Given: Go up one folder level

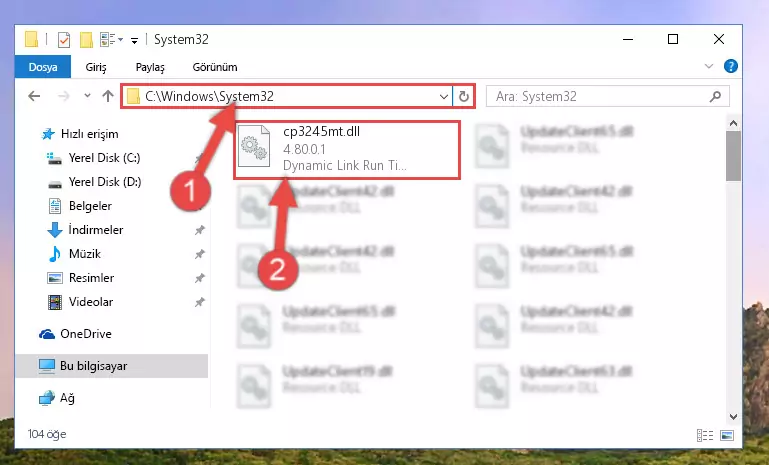Looking at the screenshot, I should [108, 96].
